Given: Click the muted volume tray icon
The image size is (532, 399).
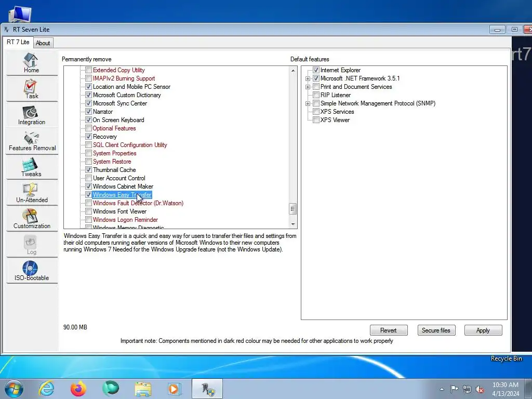Looking at the screenshot, I should click(480, 389).
